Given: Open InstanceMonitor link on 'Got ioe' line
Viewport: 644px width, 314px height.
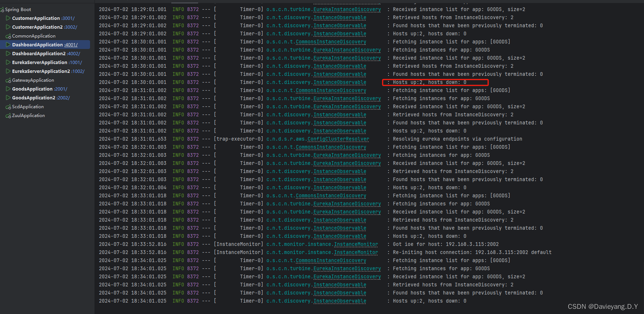Looking at the screenshot, I should pos(356,244).
